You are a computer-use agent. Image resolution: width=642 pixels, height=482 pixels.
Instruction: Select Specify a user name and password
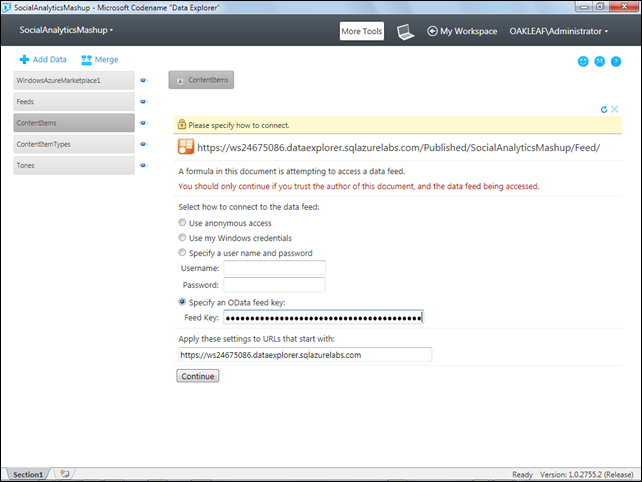pyautogui.click(x=182, y=253)
